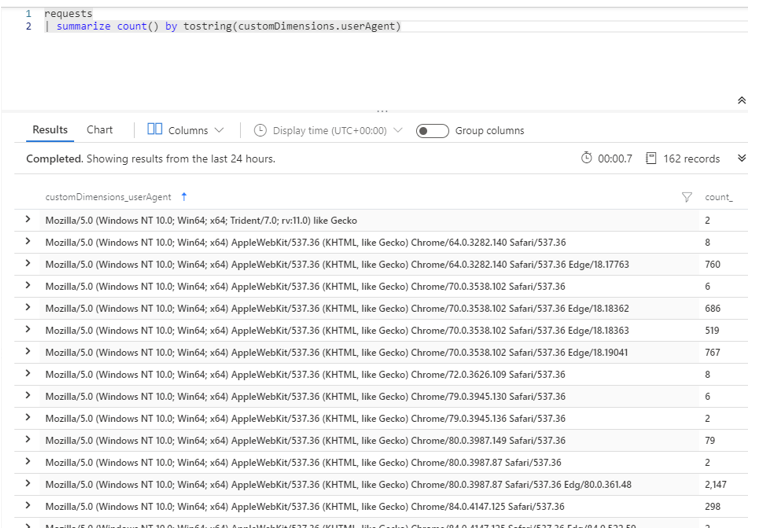Image resolution: width=767 pixels, height=528 pixels.
Task: Expand the Chrome/64.0.3282.140 Safari row with count 8
Action: point(28,241)
